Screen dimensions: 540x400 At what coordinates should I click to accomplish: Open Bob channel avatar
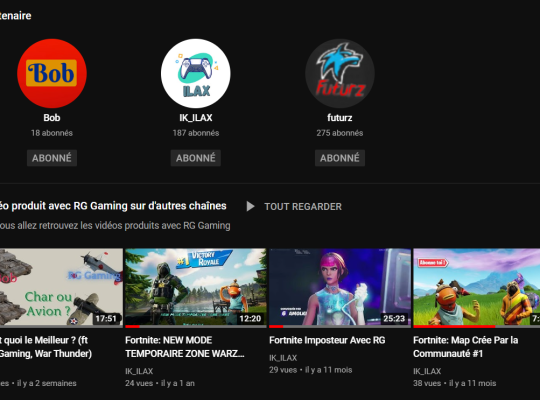click(x=52, y=73)
